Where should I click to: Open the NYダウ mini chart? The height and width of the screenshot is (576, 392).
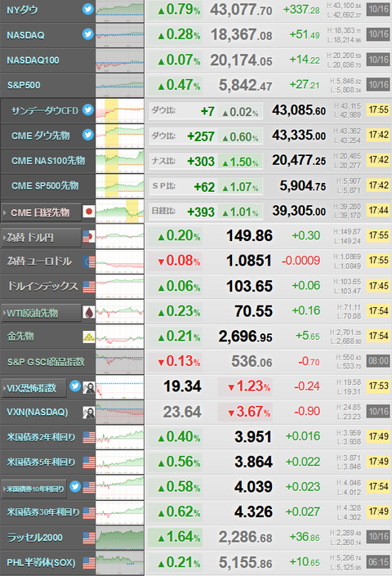(x=120, y=11)
